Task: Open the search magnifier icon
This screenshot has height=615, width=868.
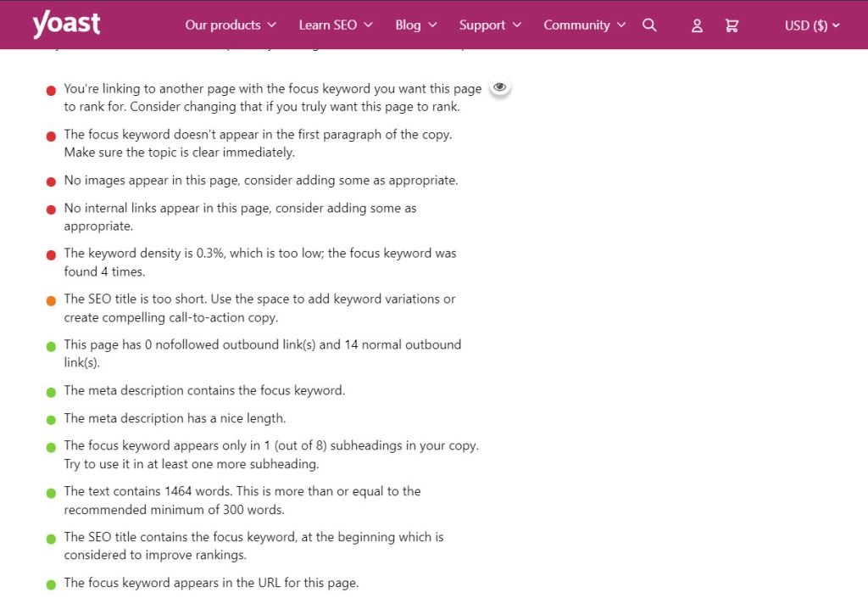Action: point(649,25)
